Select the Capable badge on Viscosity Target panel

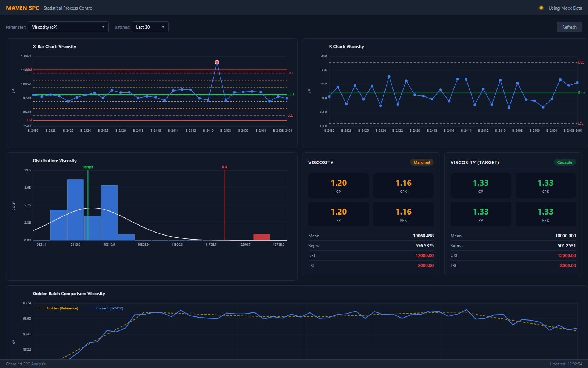[564, 162]
